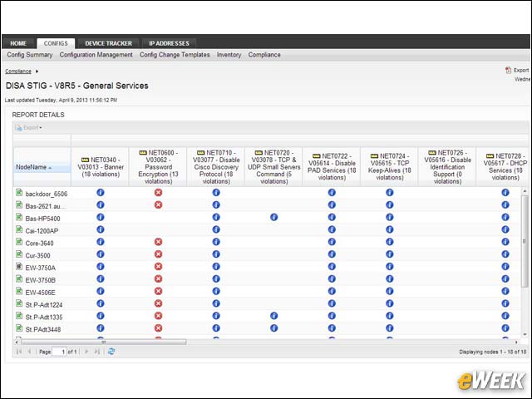
Task: Click the vertical scrollbar thumb of table
Action: tap(525, 241)
